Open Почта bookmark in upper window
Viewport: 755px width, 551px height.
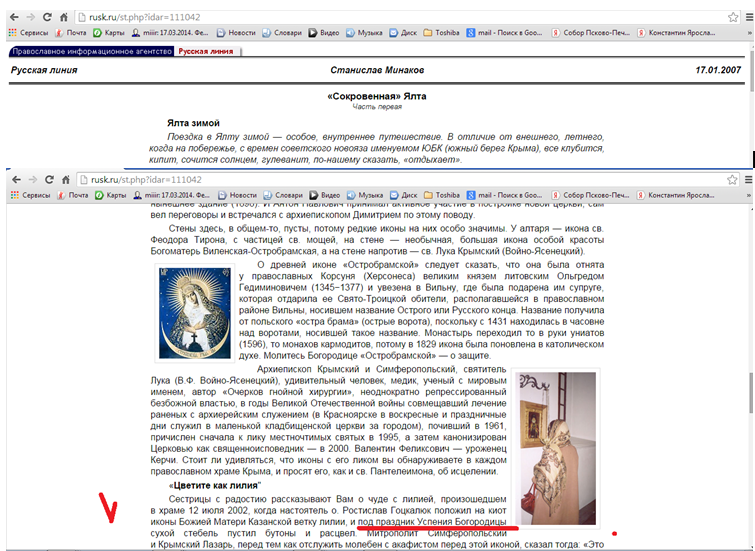click(71, 33)
